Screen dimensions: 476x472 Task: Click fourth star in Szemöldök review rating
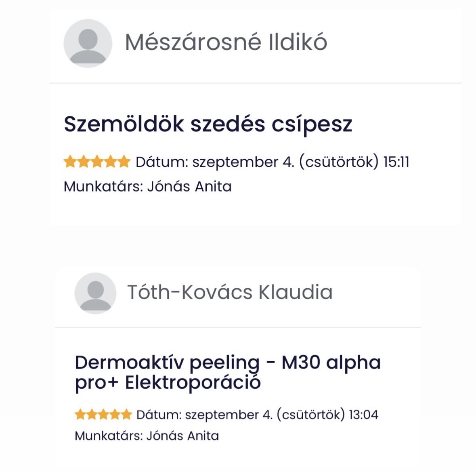(110, 162)
